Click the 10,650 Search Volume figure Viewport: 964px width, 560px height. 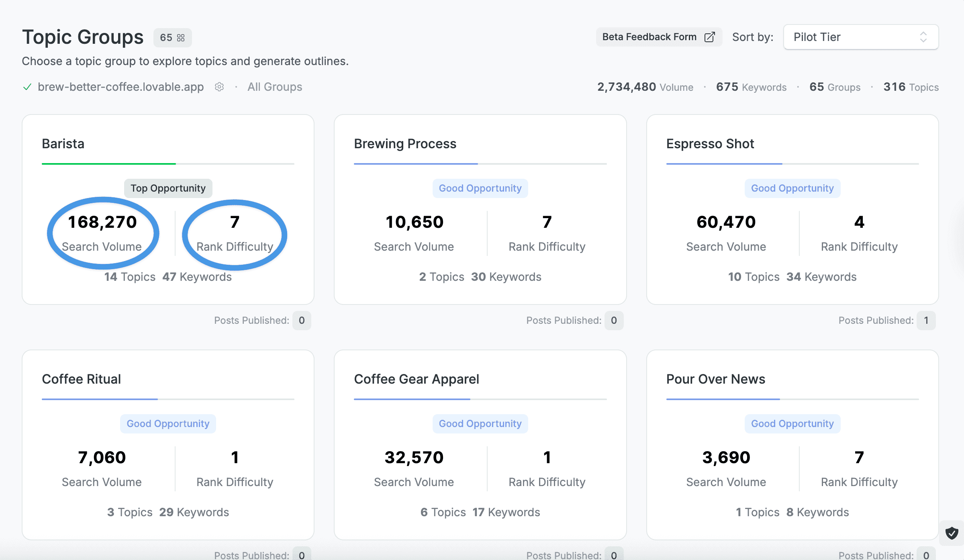[x=415, y=222]
